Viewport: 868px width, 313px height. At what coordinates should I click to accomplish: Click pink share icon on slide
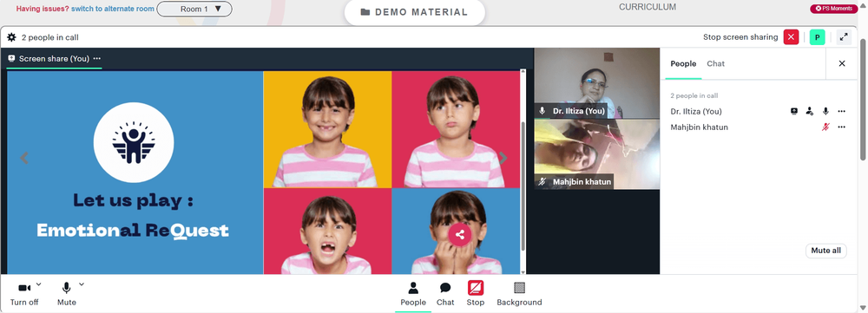(x=459, y=234)
